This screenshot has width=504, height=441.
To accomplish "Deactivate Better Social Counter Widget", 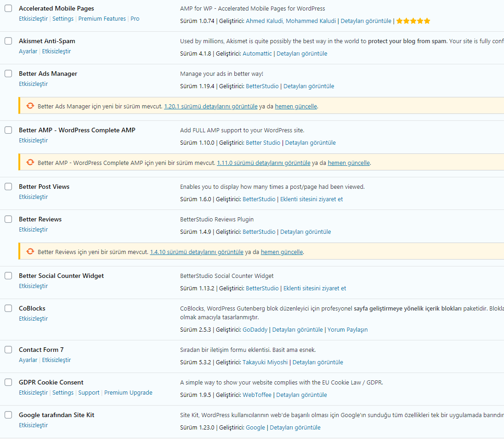I will coord(33,286).
